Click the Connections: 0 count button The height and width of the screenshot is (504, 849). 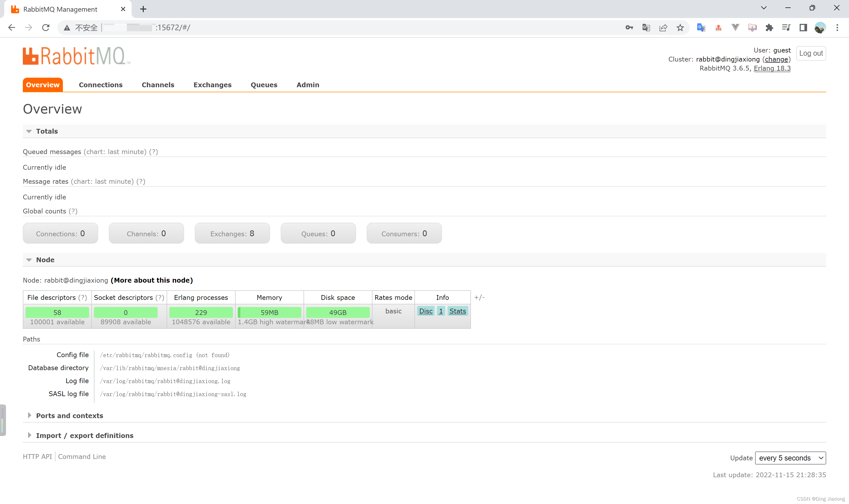[60, 233]
